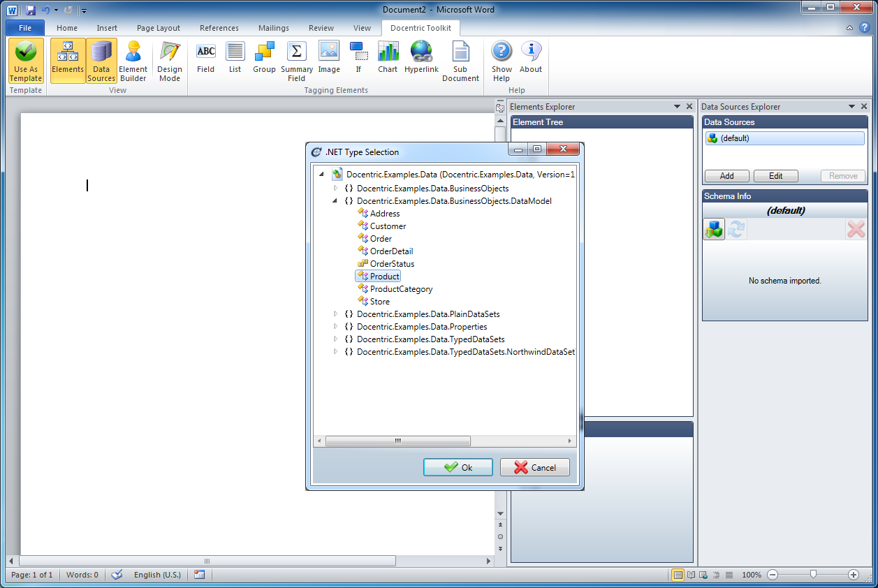
Task: Switch to the Mailings ribbon tab
Action: [x=273, y=28]
